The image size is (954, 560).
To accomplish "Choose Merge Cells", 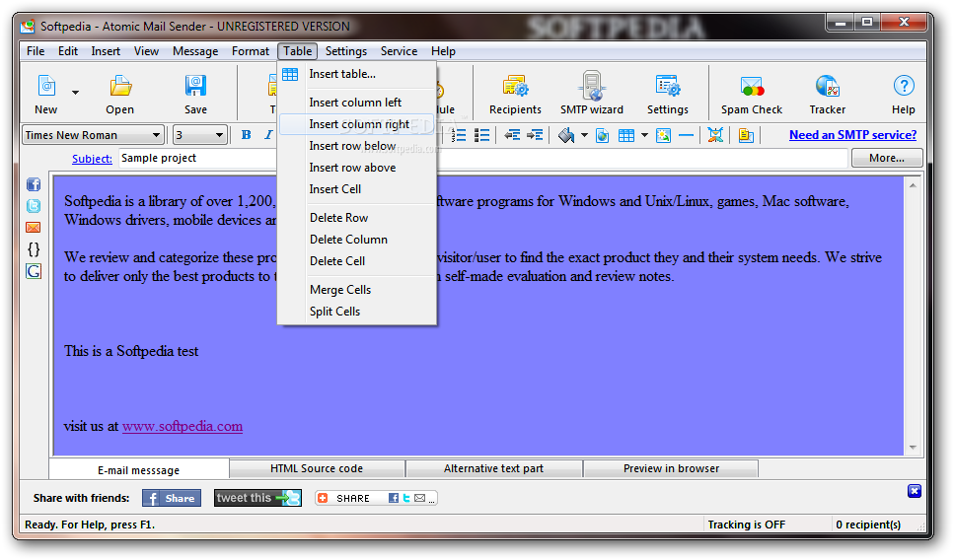I will pyautogui.click(x=357, y=290).
